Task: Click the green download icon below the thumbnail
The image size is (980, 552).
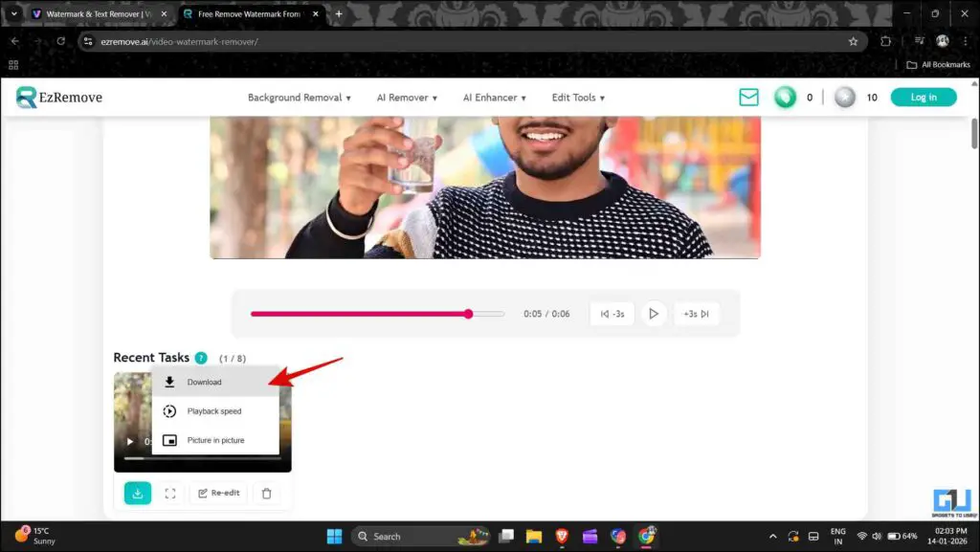Action: click(137, 493)
